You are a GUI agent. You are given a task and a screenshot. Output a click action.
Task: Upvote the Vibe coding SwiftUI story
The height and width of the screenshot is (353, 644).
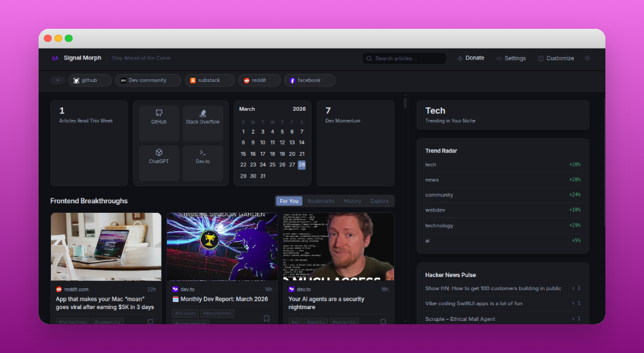(576, 303)
